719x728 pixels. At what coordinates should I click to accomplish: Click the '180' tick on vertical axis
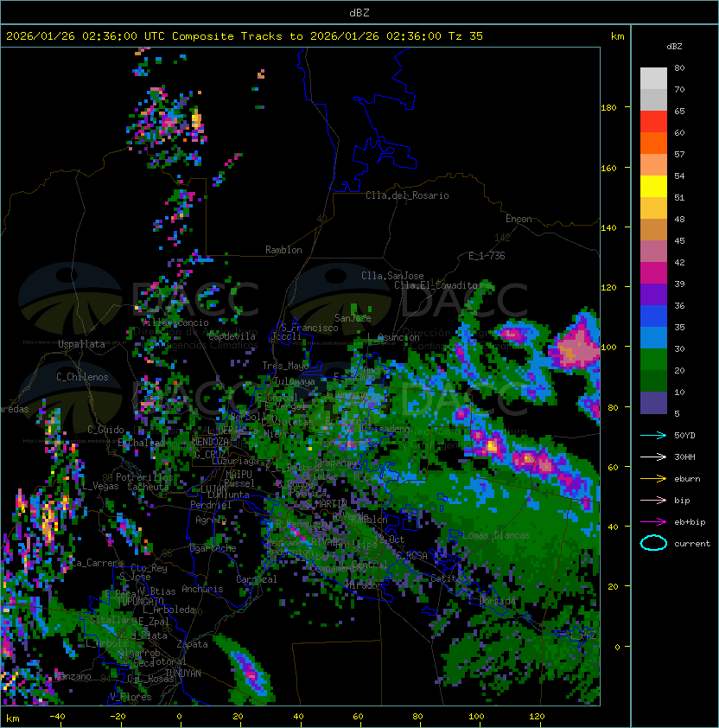coord(608,108)
